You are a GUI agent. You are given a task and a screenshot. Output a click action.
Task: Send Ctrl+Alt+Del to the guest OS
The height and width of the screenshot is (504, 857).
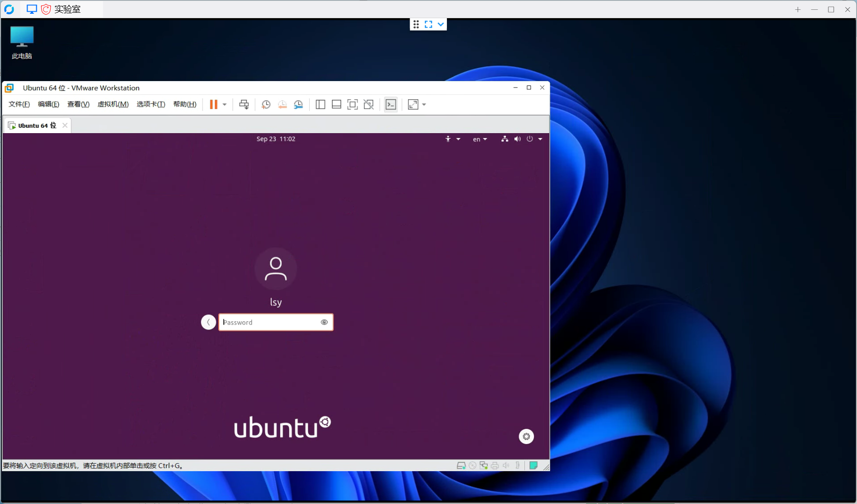click(244, 104)
